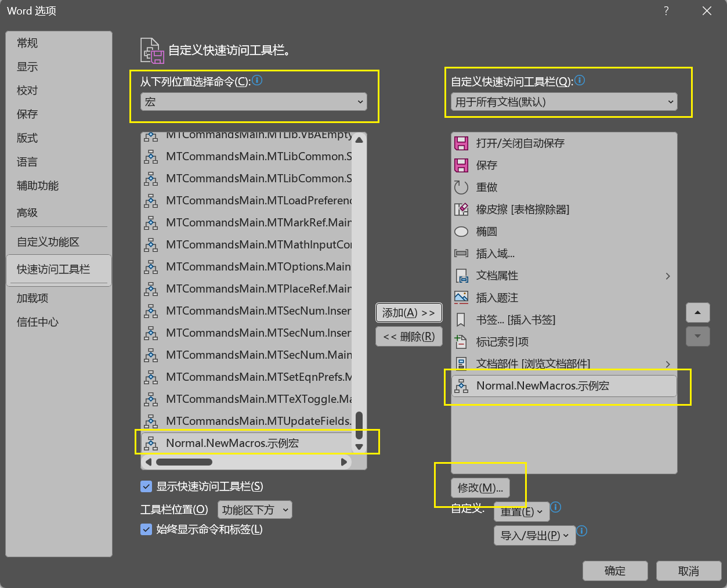This screenshot has width=727, height=588.
Task: Select the 书签... [插入书签] bookmark icon
Action: point(461,320)
